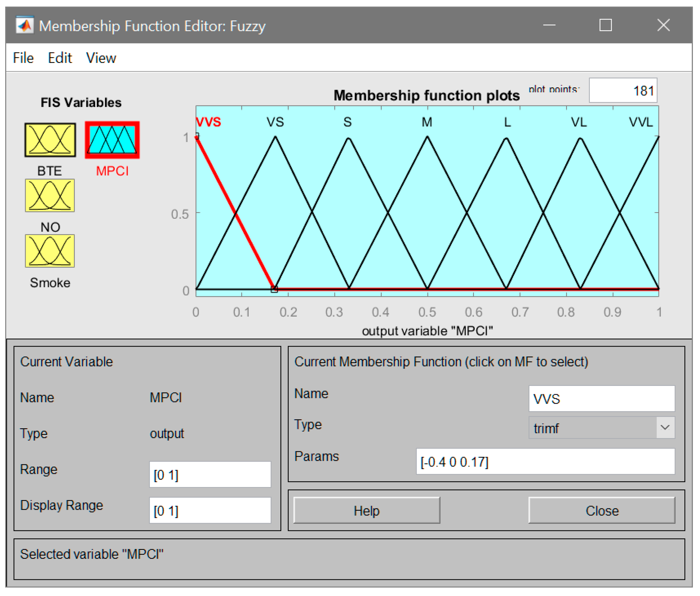Click the MATLAB logo in title bar
The width and height of the screenshot is (700, 596).
pos(25,26)
